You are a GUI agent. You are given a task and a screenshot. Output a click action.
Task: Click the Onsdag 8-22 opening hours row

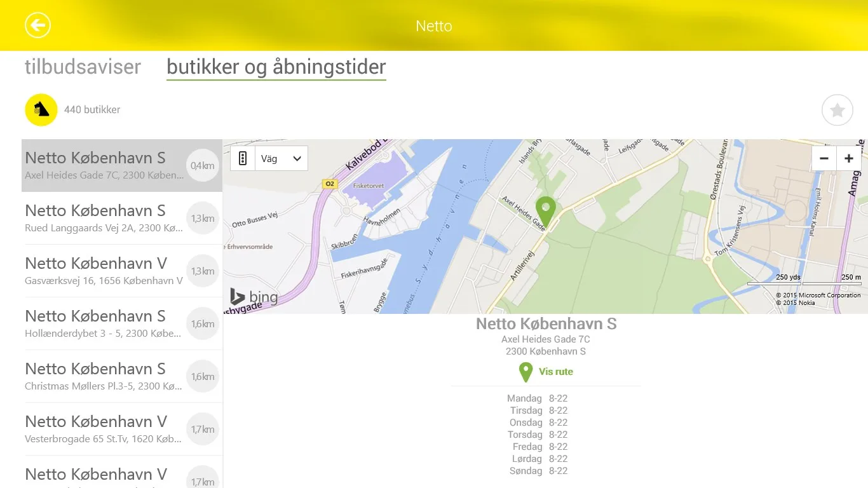click(x=538, y=423)
